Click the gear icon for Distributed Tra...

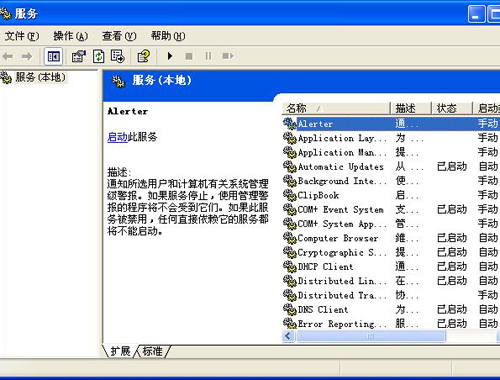click(290, 296)
